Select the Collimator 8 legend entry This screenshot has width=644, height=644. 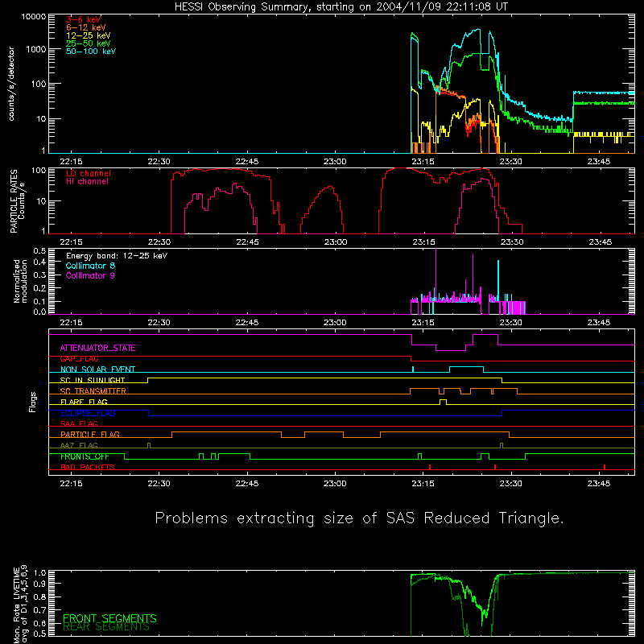90,266
